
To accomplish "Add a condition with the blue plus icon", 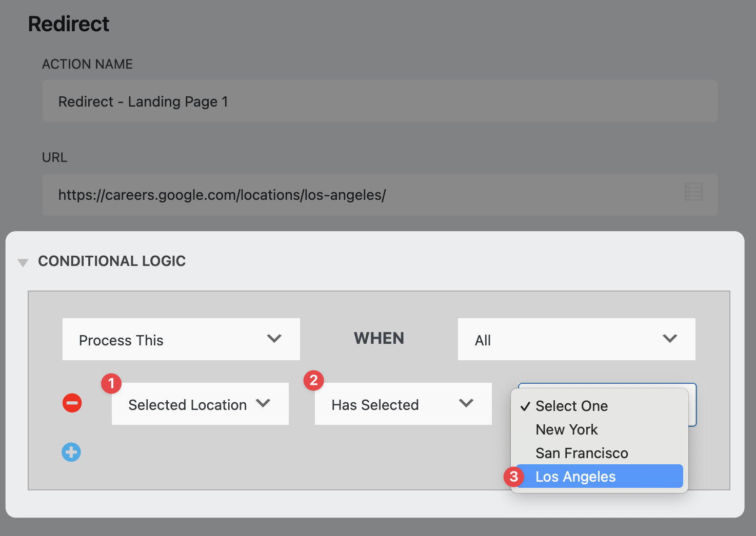I will coord(71,452).
